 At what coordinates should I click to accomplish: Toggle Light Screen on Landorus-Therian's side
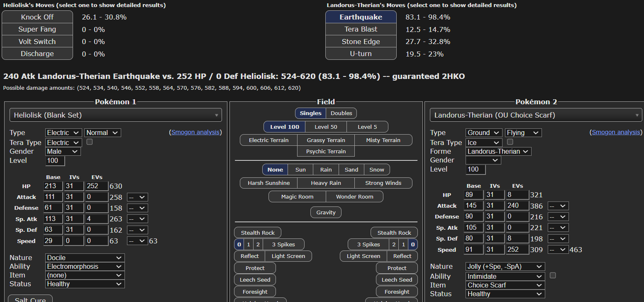363,256
